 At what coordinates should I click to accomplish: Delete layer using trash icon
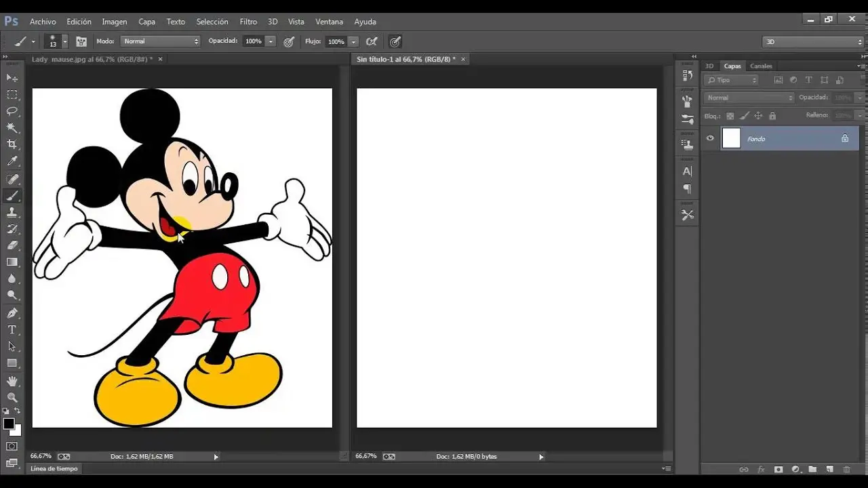pyautogui.click(x=846, y=469)
